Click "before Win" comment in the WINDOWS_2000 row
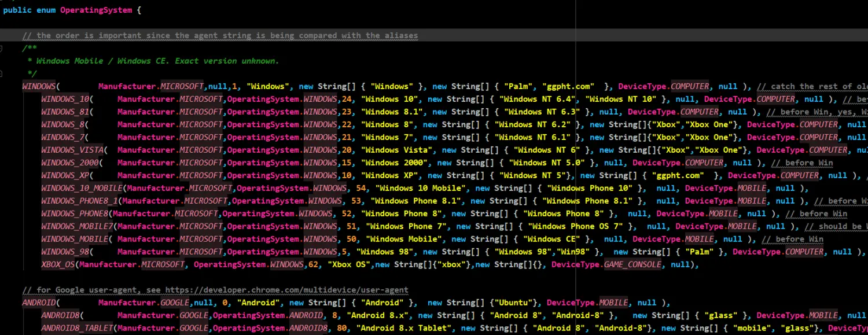The height and width of the screenshot is (335, 868). tap(802, 163)
